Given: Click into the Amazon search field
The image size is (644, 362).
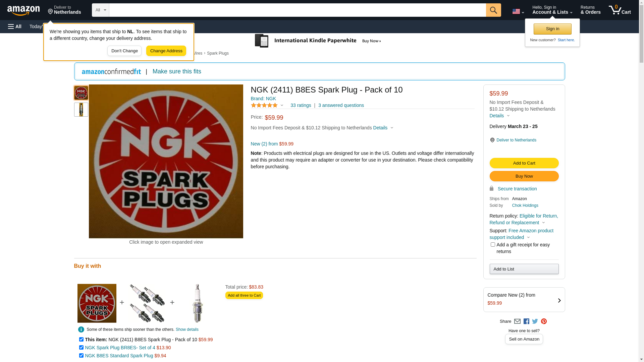Looking at the screenshot, I should click(297, 10).
